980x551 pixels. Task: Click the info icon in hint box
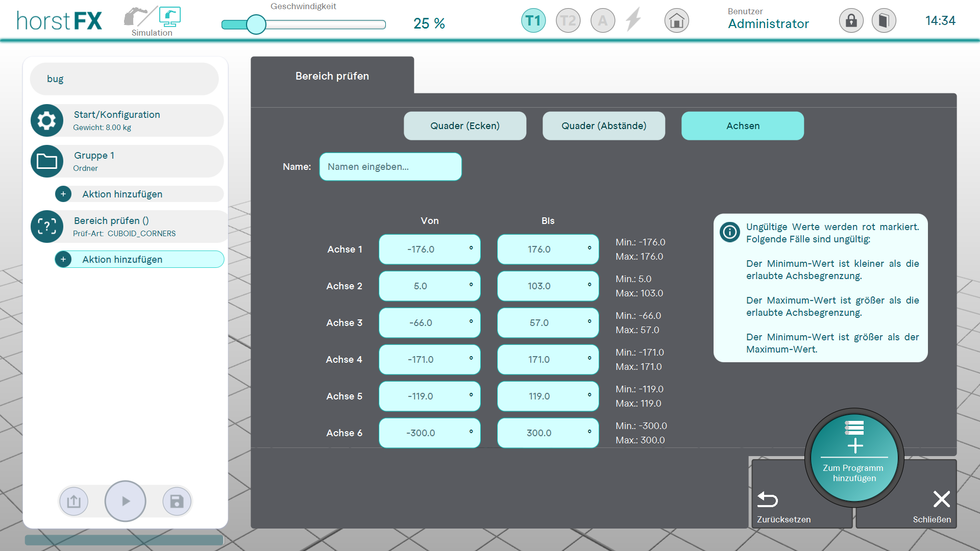click(729, 232)
